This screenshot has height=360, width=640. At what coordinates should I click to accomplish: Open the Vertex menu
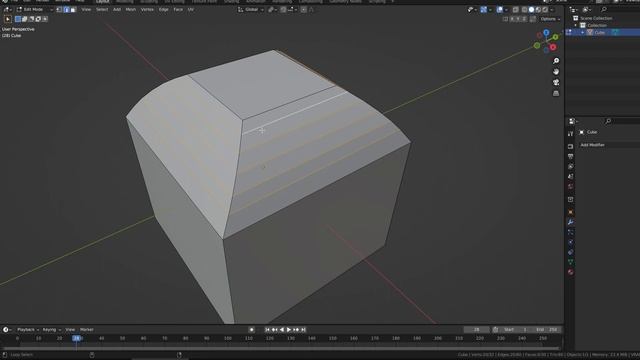coord(147,9)
